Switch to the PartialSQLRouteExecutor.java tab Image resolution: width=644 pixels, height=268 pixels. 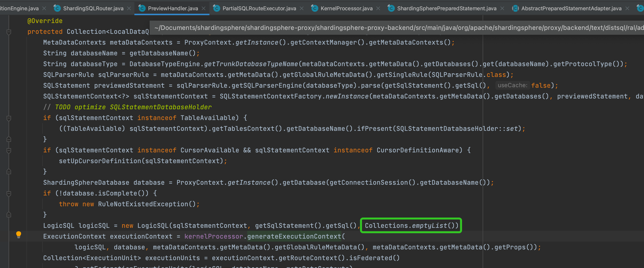(259, 8)
